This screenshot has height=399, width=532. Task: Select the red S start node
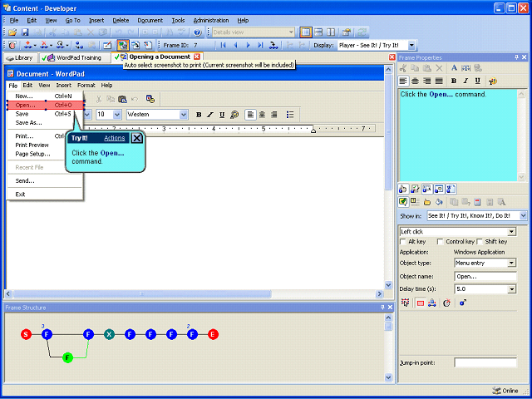[26, 334]
